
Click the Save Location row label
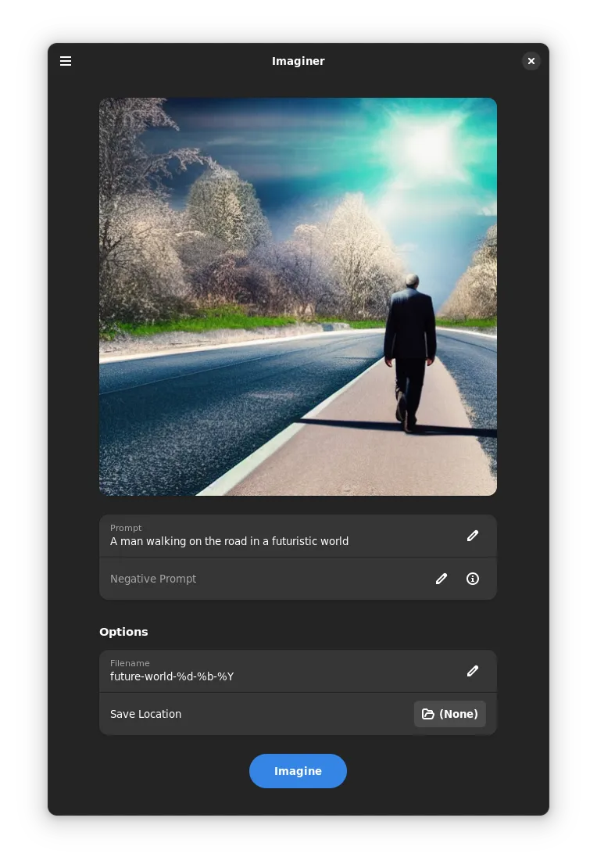point(145,714)
